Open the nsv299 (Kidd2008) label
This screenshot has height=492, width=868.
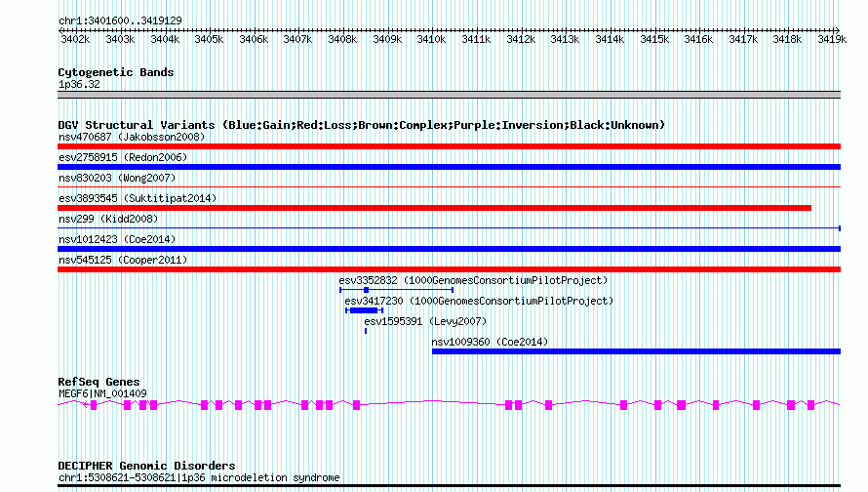(x=108, y=219)
